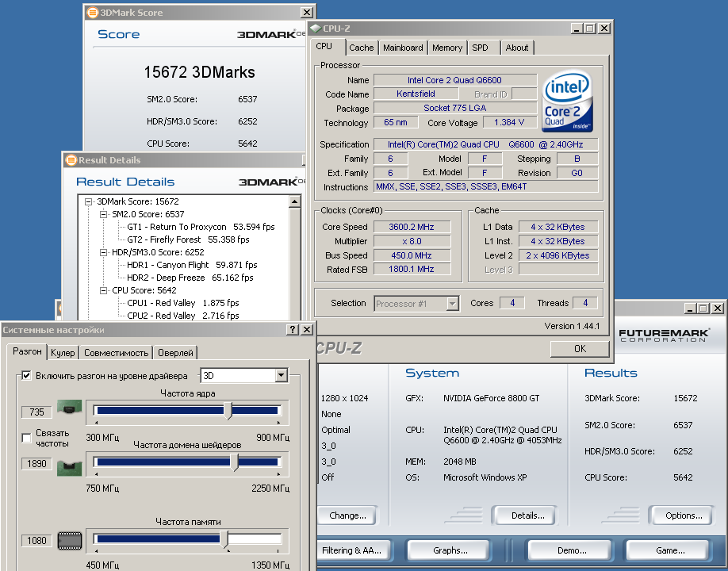Close the 3DMark Score window
Screen dimensions: 728x571
pos(307,13)
